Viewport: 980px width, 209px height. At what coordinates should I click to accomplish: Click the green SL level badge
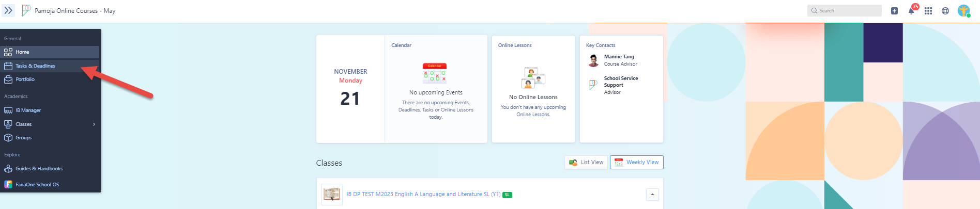(x=507, y=195)
